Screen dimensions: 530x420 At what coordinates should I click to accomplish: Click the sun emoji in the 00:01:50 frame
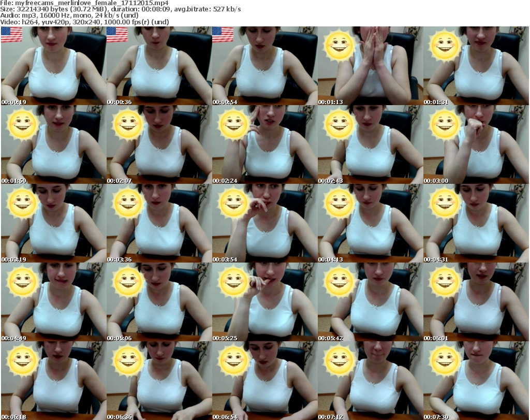click(x=22, y=124)
